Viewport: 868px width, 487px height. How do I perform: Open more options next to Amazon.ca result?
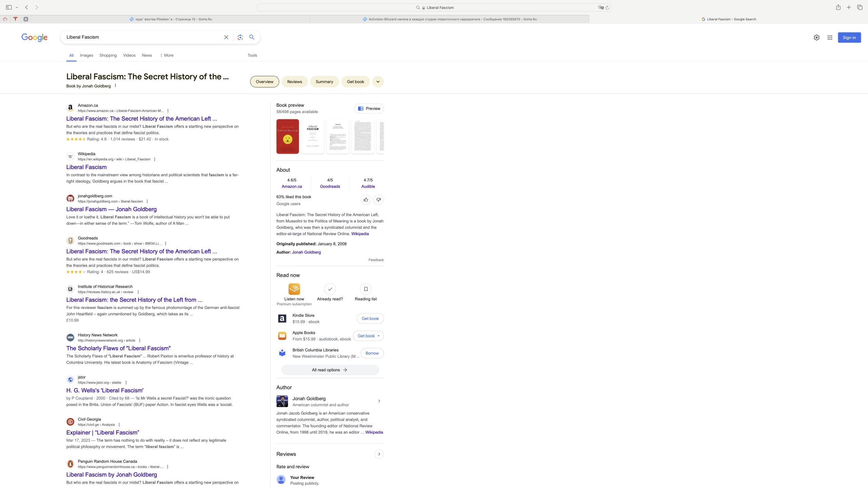pyautogui.click(x=168, y=111)
